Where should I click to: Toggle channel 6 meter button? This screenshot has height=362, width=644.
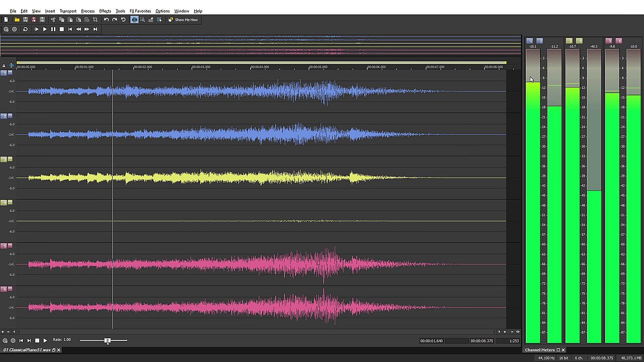pyautogui.click(x=619, y=41)
